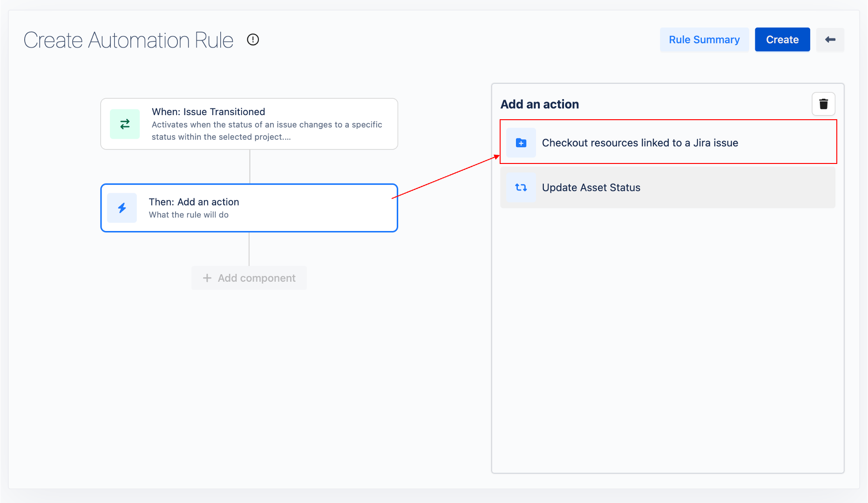The width and height of the screenshot is (868, 503).
Task: Click the info icon beside Create Automation Rule
Action: 253,40
